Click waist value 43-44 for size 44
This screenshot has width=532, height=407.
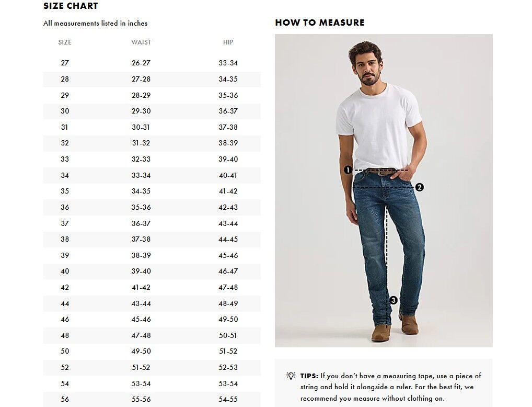click(141, 303)
